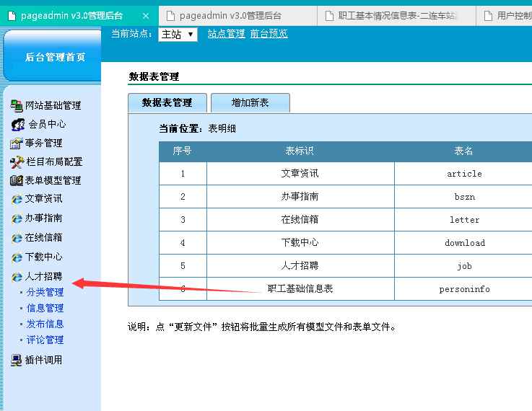Expand the 在线信箱 sidebar section

coord(43,237)
